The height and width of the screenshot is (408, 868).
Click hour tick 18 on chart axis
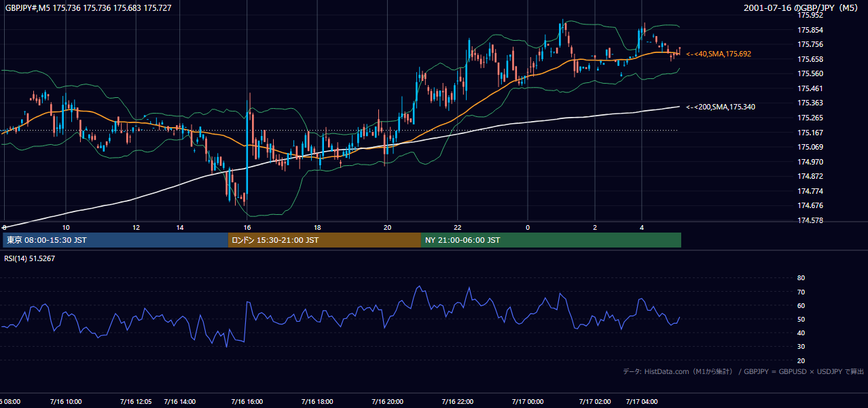317,227
